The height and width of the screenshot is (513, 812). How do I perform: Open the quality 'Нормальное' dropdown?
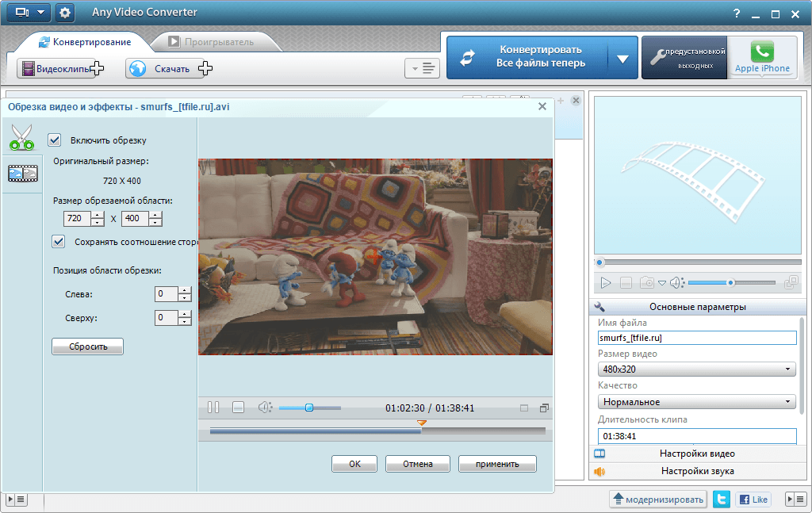click(696, 402)
